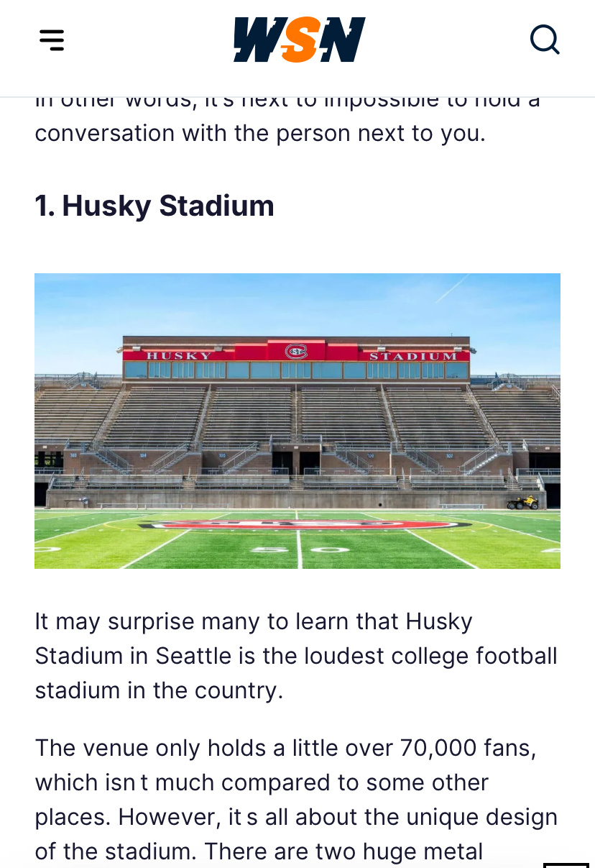This screenshot has width=595, height=868.
Task: Click the red HUSKY sign in photo
Action: point(179,355)
